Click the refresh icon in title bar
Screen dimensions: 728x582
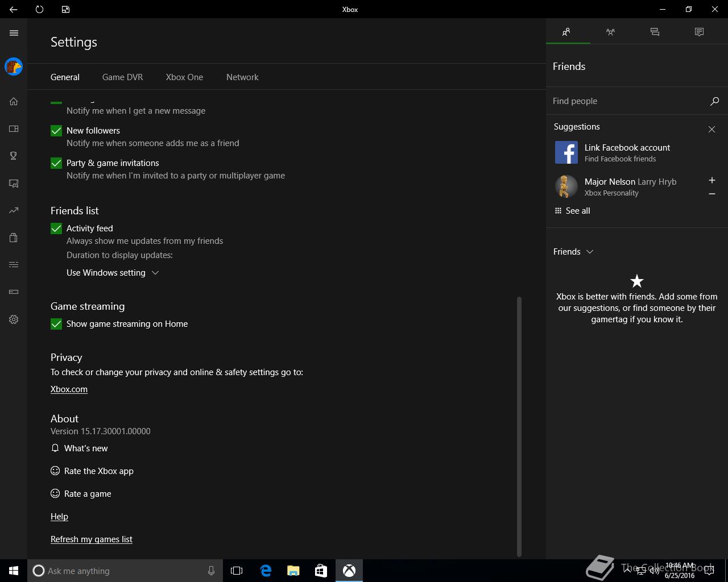point(39,9)
